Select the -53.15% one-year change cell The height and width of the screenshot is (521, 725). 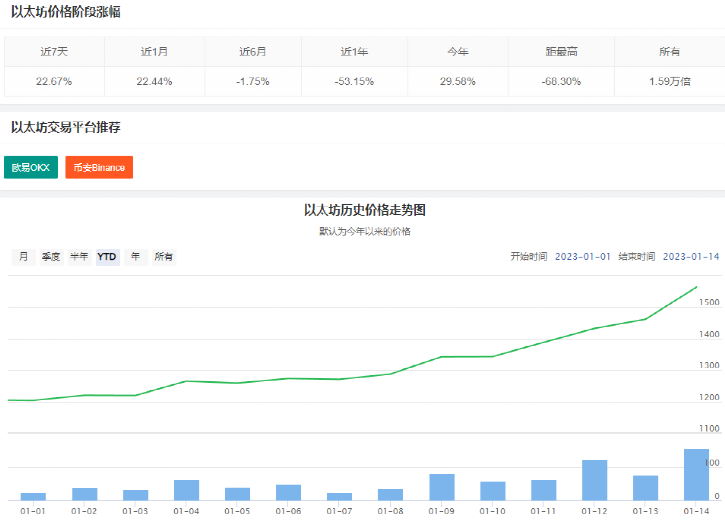tap(355, 81)
